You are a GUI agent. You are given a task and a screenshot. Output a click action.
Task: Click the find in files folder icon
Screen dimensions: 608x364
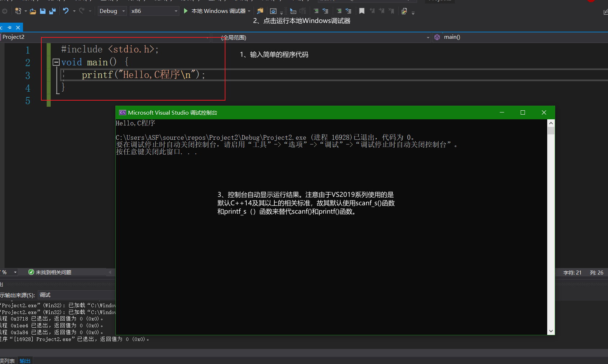click(x=260, y=11)
